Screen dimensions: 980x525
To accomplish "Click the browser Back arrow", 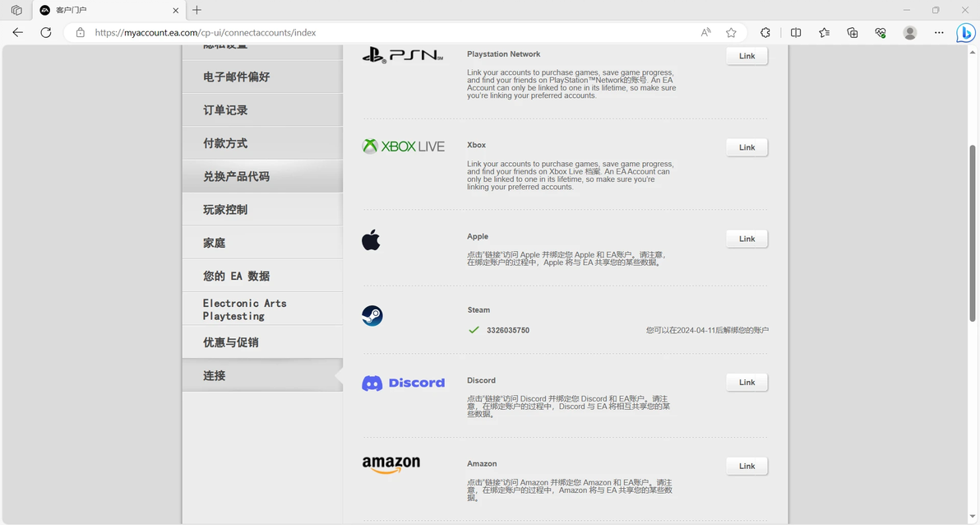I will click(17, 33).
